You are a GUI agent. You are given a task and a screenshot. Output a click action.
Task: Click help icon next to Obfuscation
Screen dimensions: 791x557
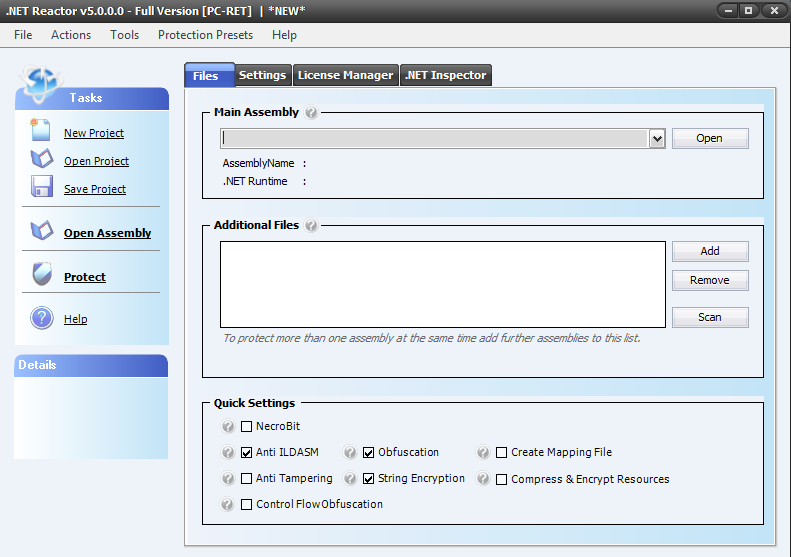coord(350,452)
